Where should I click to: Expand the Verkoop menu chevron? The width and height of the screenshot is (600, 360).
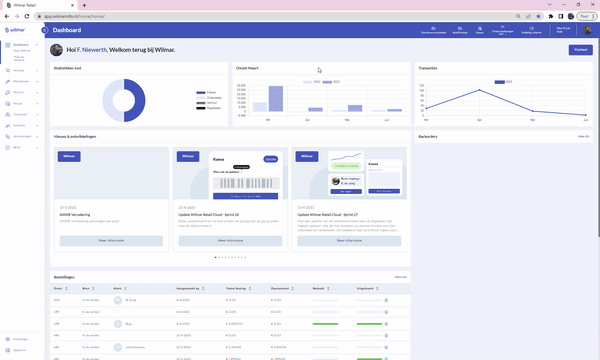pyautogui.click(x=37, y=71)
